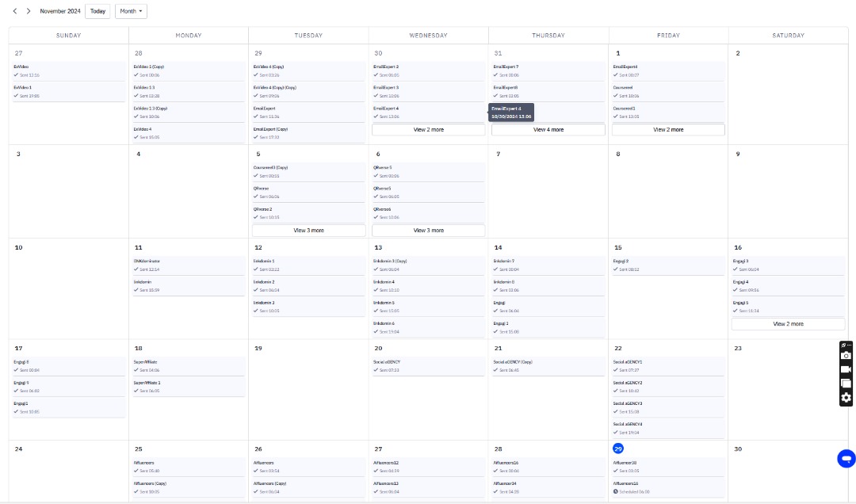856x504 pixels.
Task: Open EmailExpert campaign sent 11:36
Action: point(308,113)
